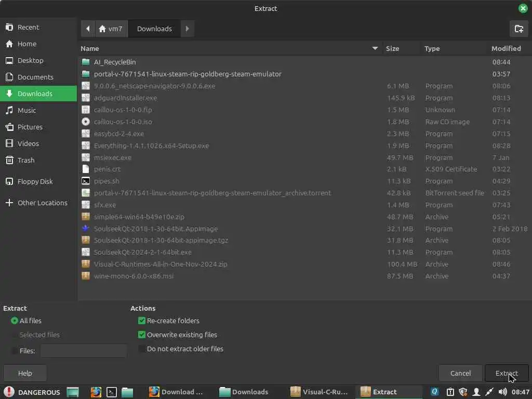The width and height of the screenshot is (532, 399).
Task: Click the show desktop taskbar icon
Action: pos(73,392)
